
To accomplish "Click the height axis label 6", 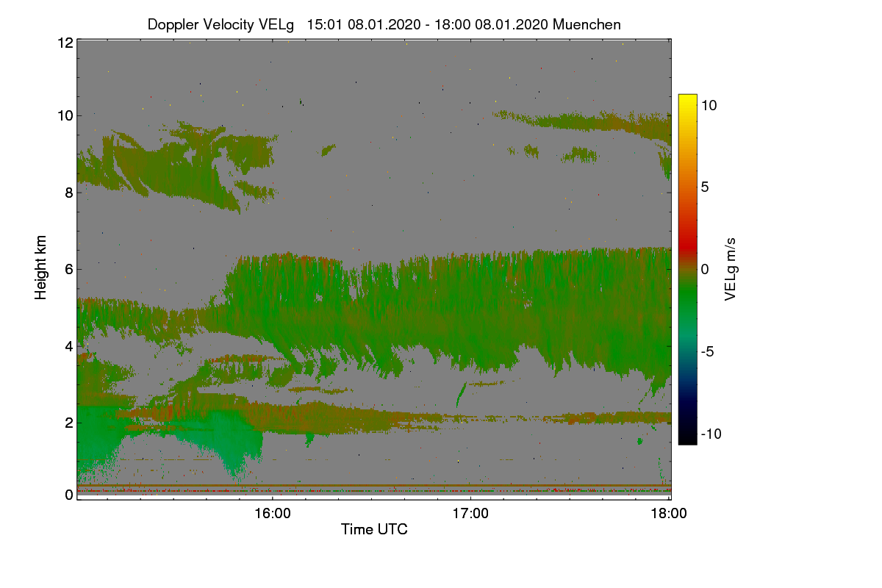I will [x=68, y=269].
